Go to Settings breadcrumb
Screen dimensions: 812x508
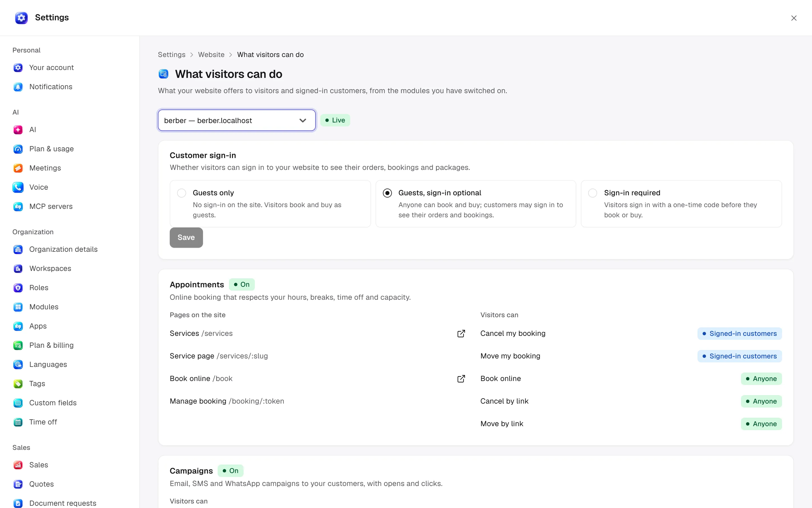(x=171, y=54)
